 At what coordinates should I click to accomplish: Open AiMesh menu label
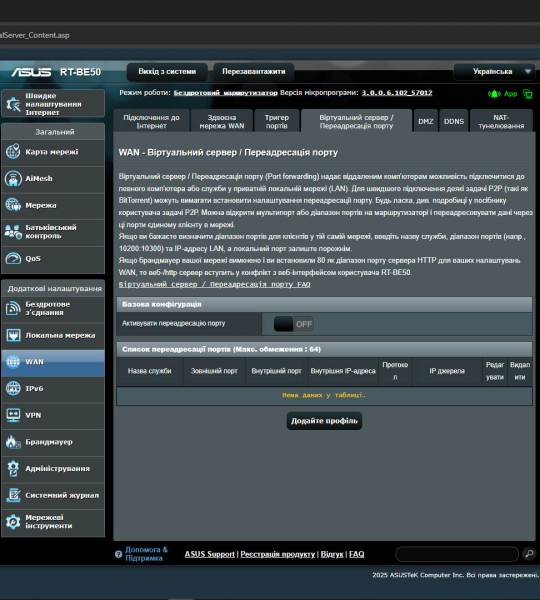tap(39, 178)
